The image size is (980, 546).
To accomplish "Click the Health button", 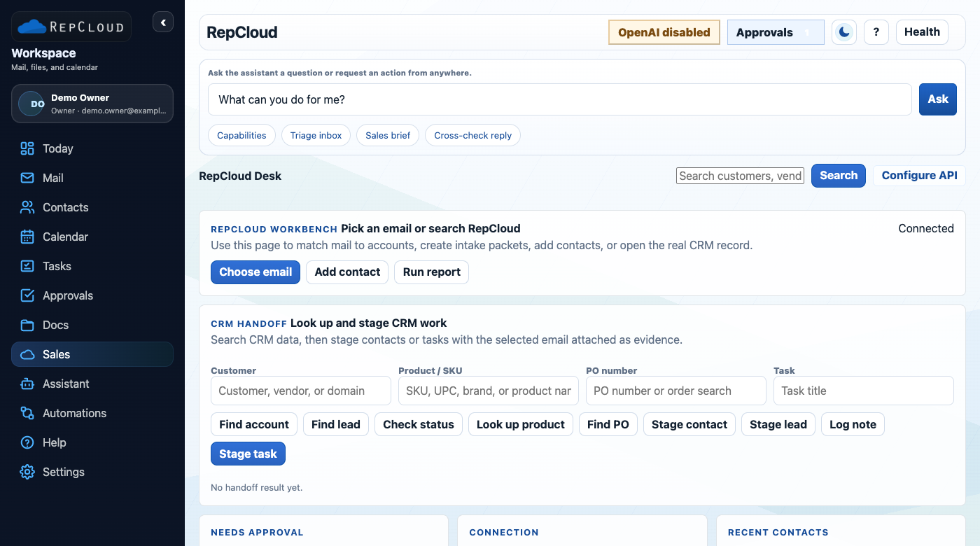I will tap(922, 32).
